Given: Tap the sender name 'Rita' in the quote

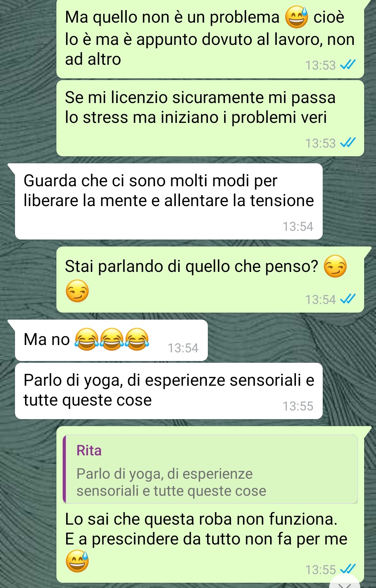Looking at the screenshot, I should point(89,450).
